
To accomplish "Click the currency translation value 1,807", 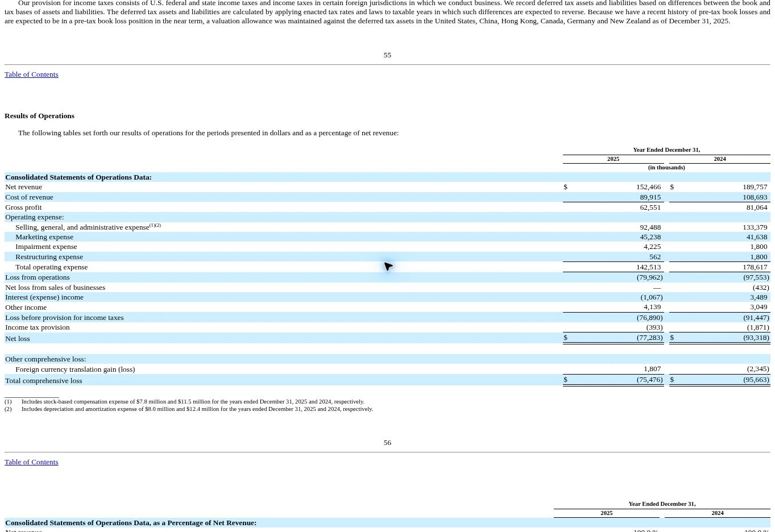I will 652,369.
